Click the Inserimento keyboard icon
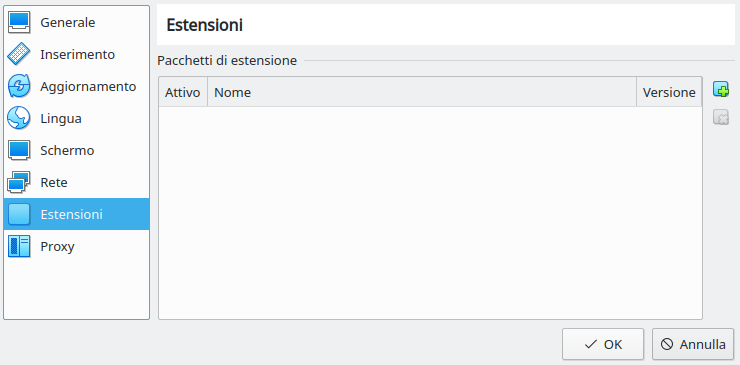 click(x=19, y=54)
